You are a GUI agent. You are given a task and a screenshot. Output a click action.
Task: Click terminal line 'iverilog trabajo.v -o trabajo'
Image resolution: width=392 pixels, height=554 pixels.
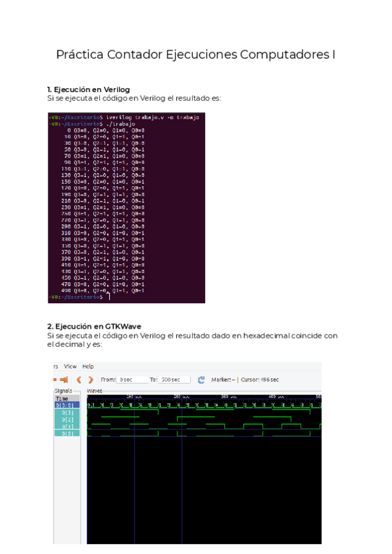153,118
